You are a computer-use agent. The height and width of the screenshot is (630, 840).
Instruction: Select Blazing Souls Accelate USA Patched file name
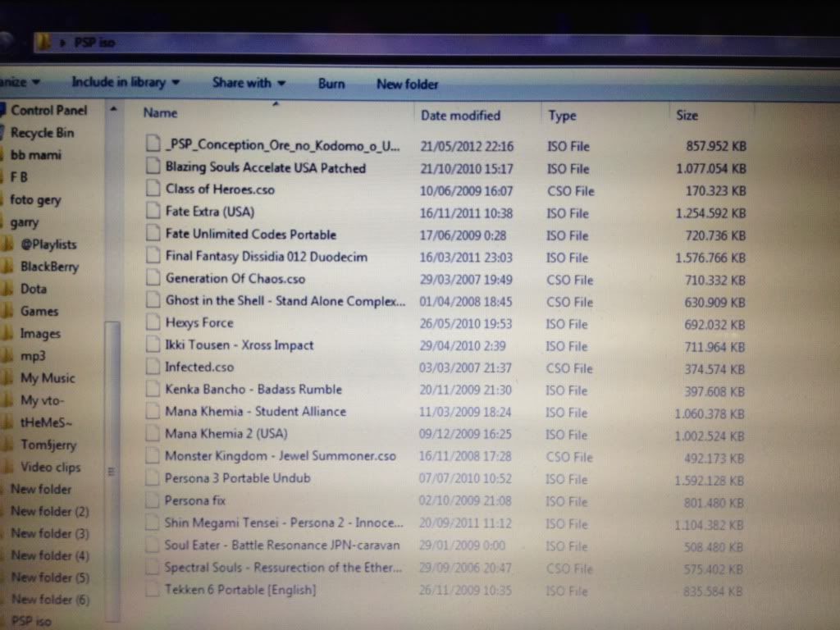(x=265, y=167)
